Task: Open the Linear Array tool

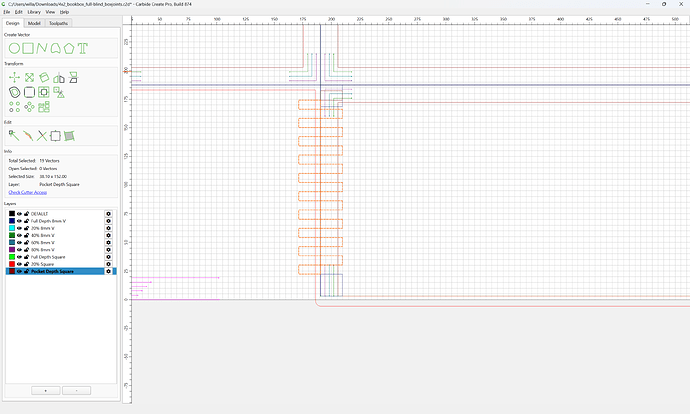Action: pyautogui.click(x=15, y=107)
